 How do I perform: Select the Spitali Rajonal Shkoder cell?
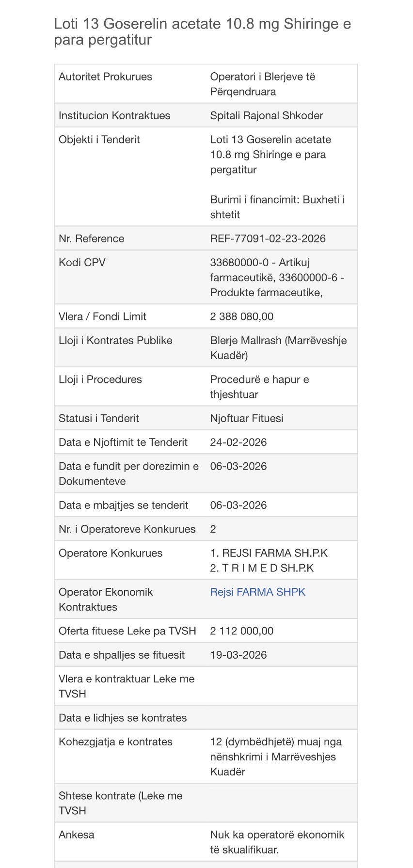[x=266, y=115]
